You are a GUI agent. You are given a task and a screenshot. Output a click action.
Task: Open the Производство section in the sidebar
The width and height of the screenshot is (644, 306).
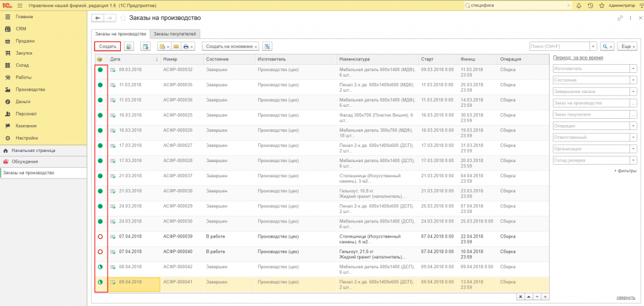[x=30, y=89]
